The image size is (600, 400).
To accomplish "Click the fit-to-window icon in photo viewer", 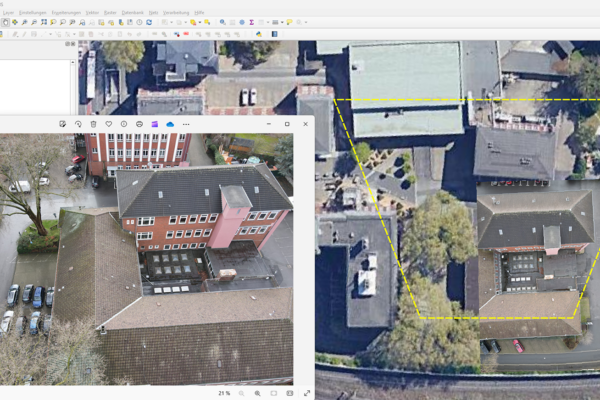I will 274,393.
